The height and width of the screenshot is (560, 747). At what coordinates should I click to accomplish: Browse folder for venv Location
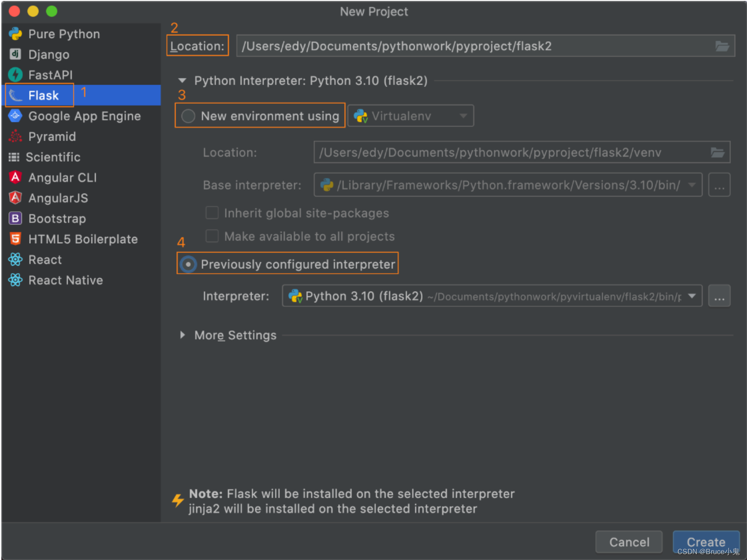pos(717,153)
